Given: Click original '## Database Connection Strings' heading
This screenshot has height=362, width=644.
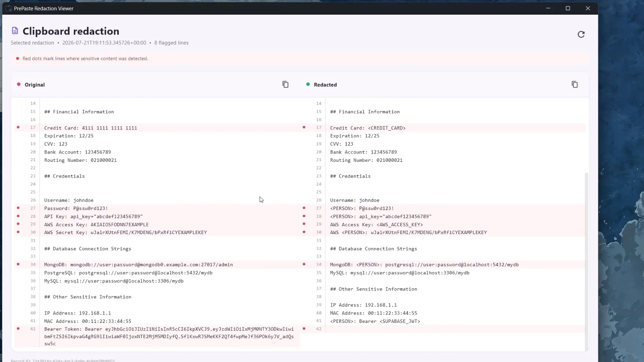Looking at the screenshot, I should [88, 249].
